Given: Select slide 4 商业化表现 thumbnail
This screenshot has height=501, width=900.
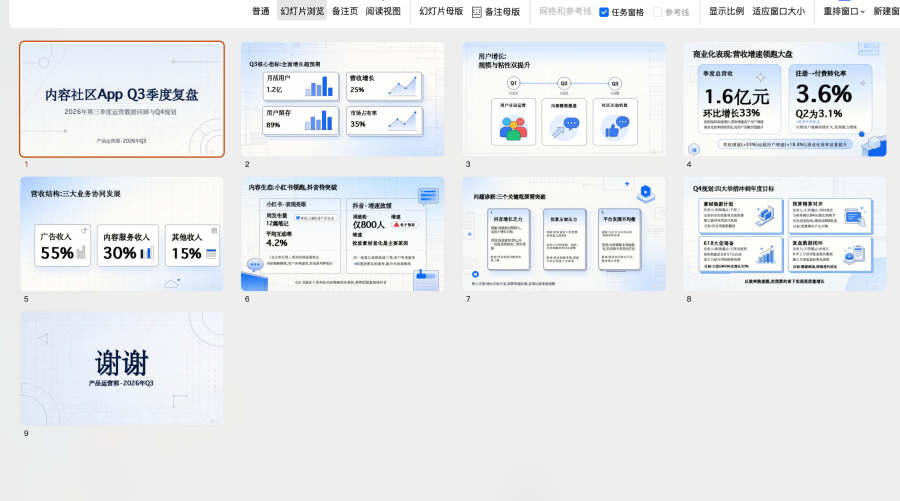Looking at the screenshot, I should pyautogui.click(x=785, y=99).
